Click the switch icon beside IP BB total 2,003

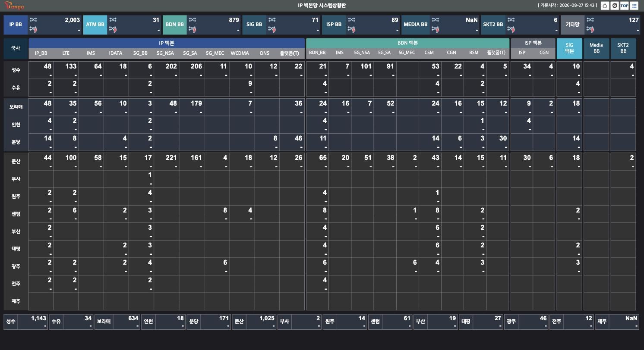[x=33, y=20]
